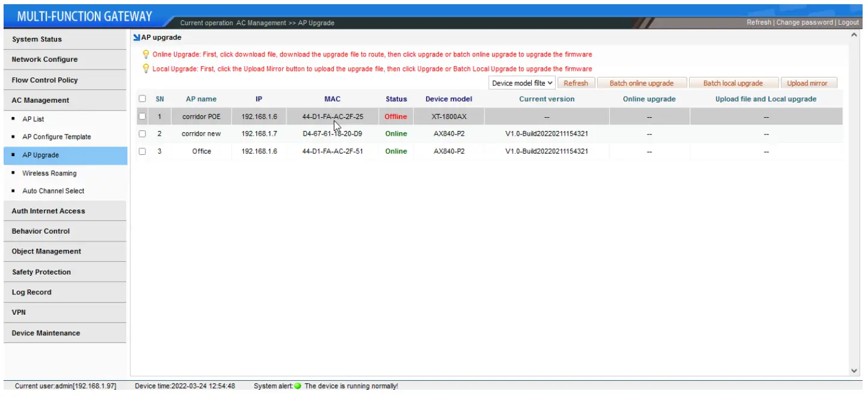The height and width of the screenshot is (397, 868).
Task: Click the Local Upgrade hint bulb icon
Action: point(146,68)
